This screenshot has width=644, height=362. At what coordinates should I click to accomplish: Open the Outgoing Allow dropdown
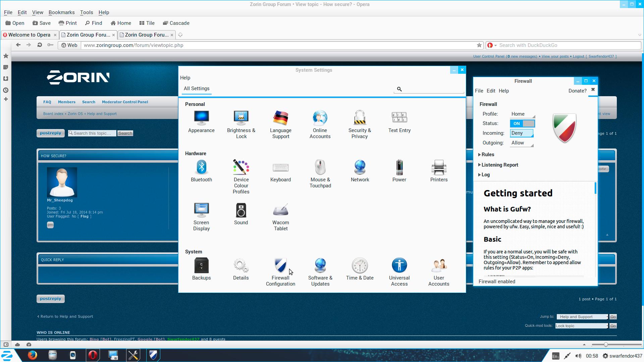pyautogui.click(x=522, y=143)
